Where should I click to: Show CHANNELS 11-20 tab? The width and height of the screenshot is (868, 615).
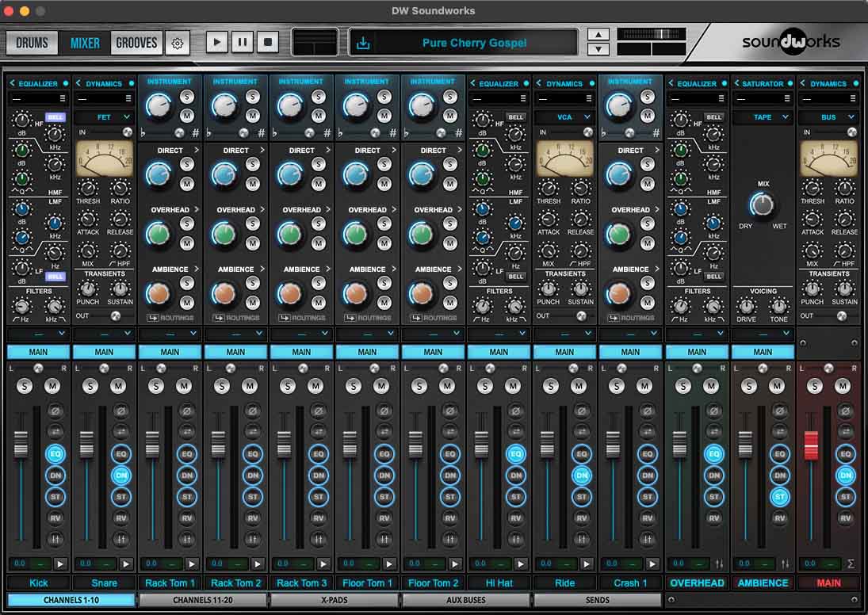tap(203, 600)
